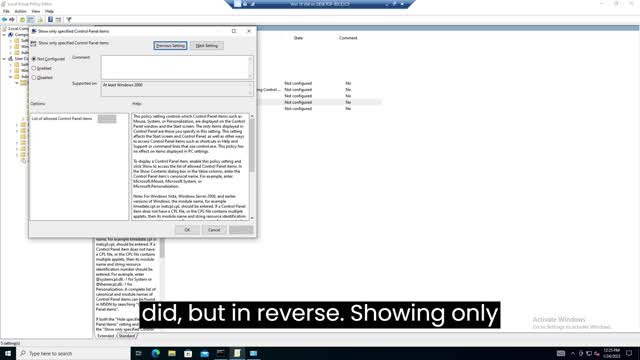Click the Show/Hide console tree toolbar icon
Screen dimensions: 640x360
click(x=31, y=20)
